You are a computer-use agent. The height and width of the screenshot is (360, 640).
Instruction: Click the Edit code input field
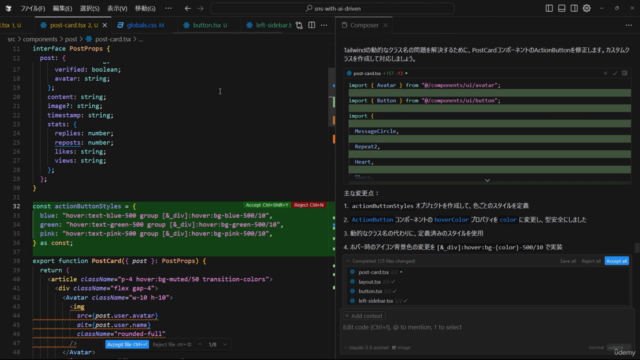pyautogui.click(x=487, y=327)
